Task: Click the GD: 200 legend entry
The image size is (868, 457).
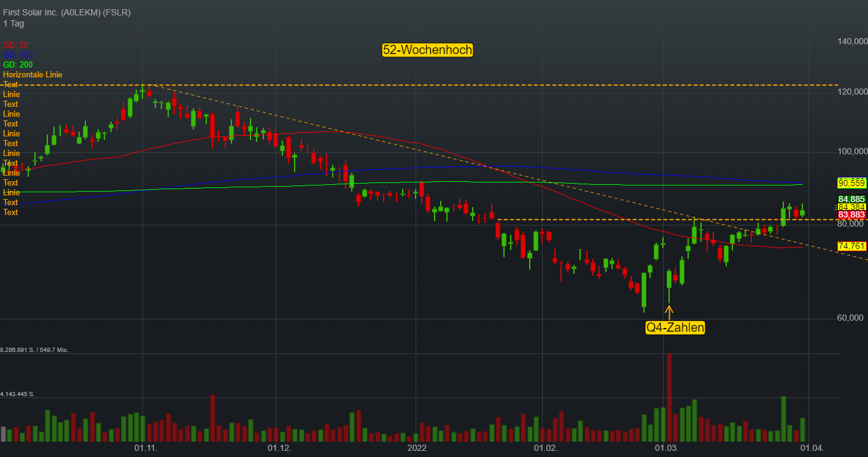Action: point(18,64)
